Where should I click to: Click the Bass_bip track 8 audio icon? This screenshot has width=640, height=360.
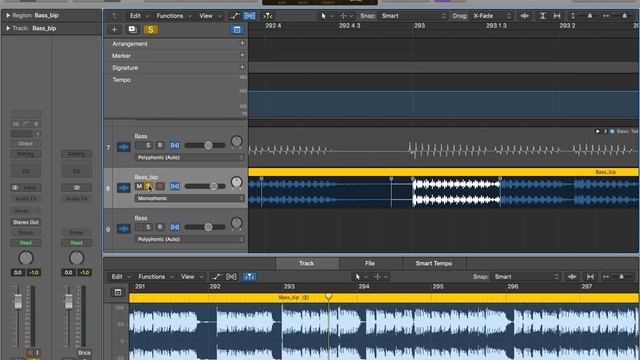[x=124, y=188]
